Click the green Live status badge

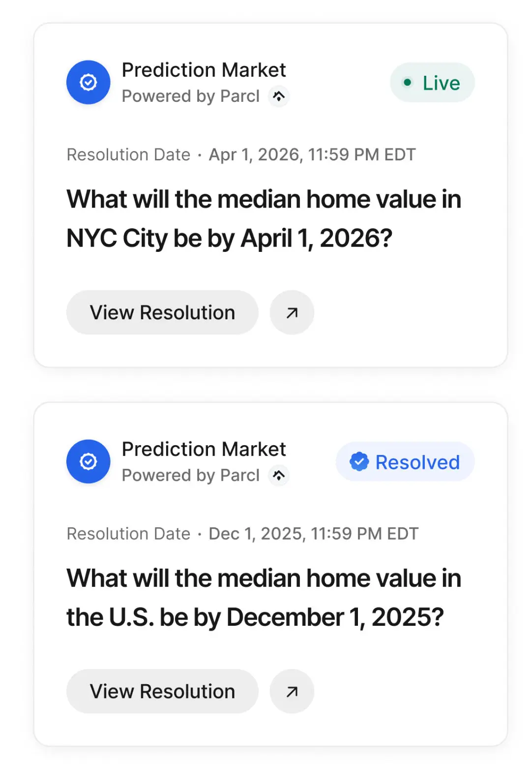[432, 83]
